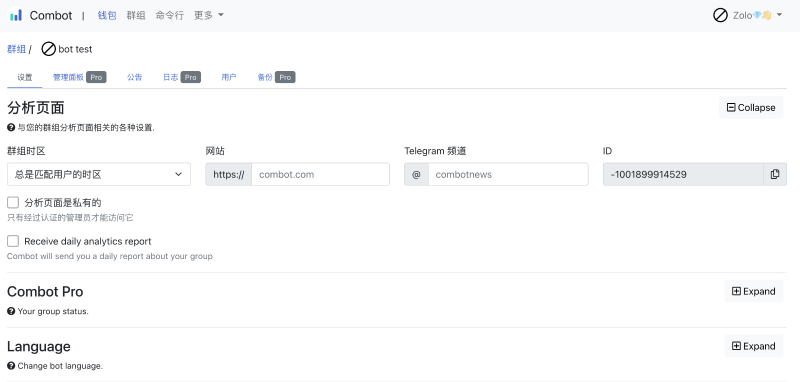Screen dimensions: 800x382
Task: Click help icon beside analytics page description
Action: tap(11, 128)
